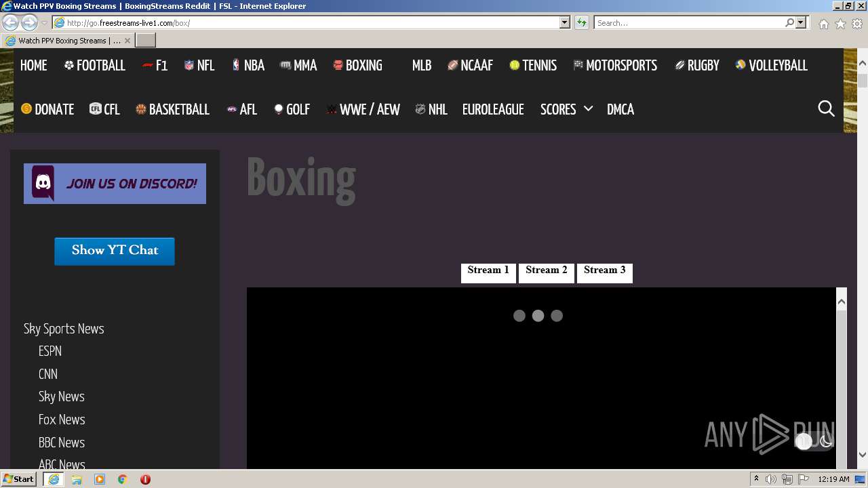This screenshot has width=868, height=488.
Task: Open Favorites star icon
Action: pos(840,24)
